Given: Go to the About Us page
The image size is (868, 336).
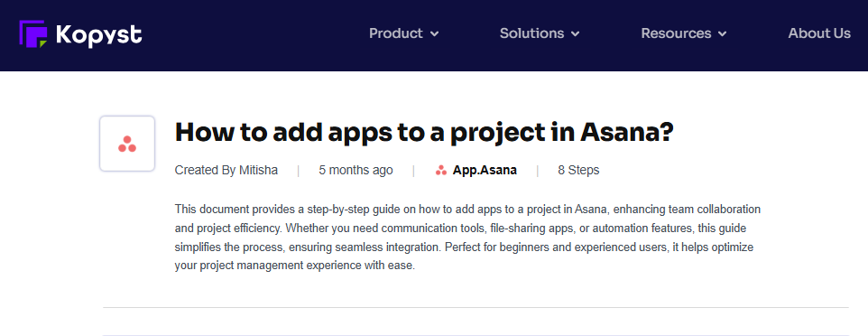Looking at the screenshot, I should [x=819, y=33].
